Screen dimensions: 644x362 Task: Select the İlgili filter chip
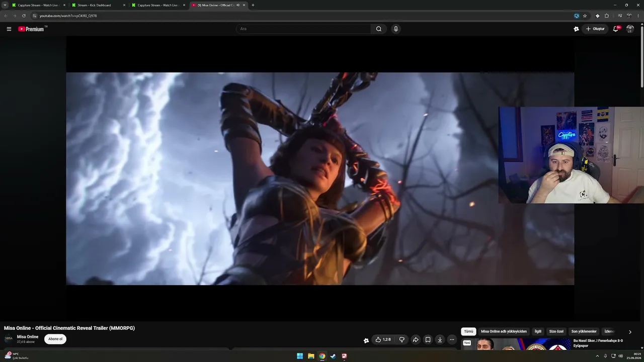point(538,332)
